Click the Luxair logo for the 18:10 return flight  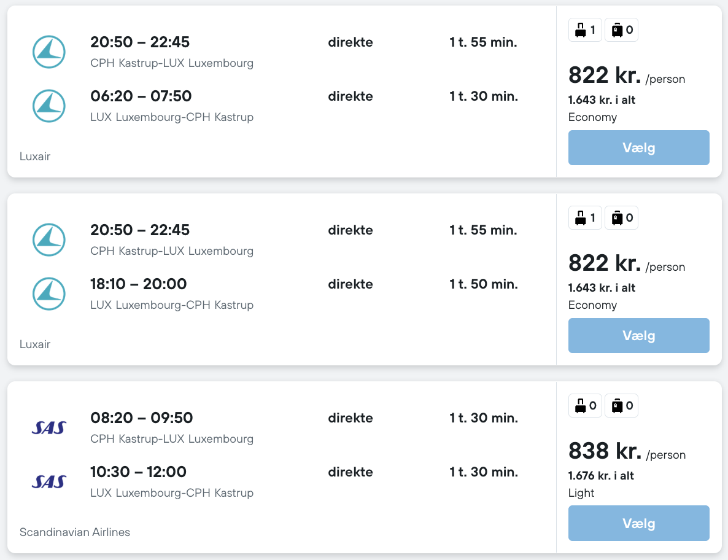coord(48,294)
